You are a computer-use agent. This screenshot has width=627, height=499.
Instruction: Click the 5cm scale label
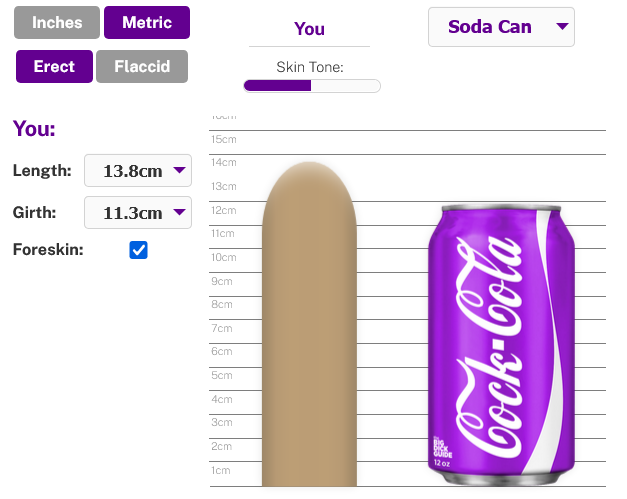(222, 375)
